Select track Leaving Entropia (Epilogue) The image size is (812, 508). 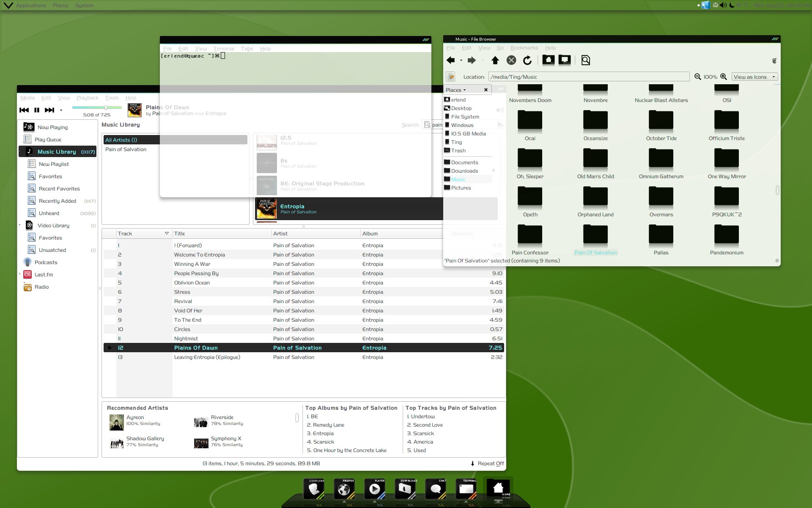(304, 357)
